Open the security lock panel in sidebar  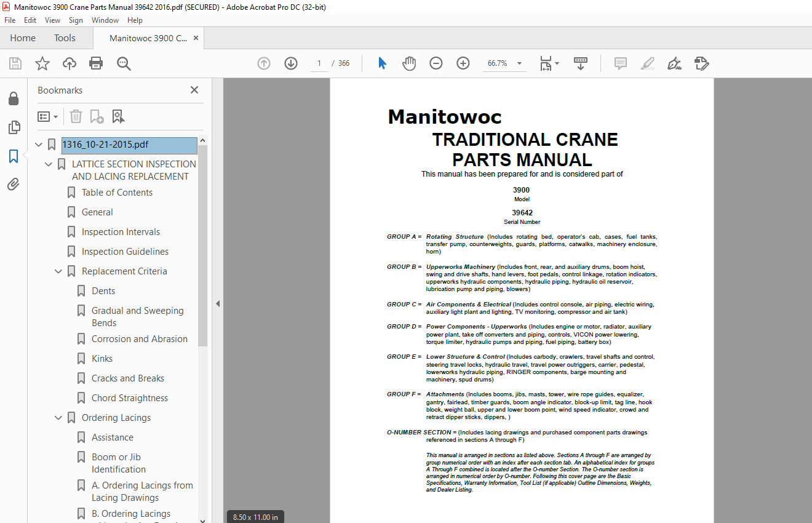click(x=14, y=99)
